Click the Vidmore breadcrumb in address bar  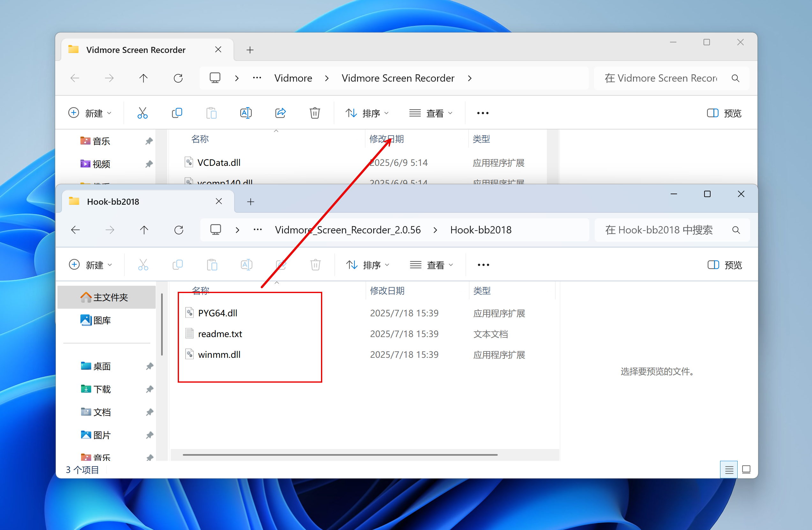click(x=293, y=78)
